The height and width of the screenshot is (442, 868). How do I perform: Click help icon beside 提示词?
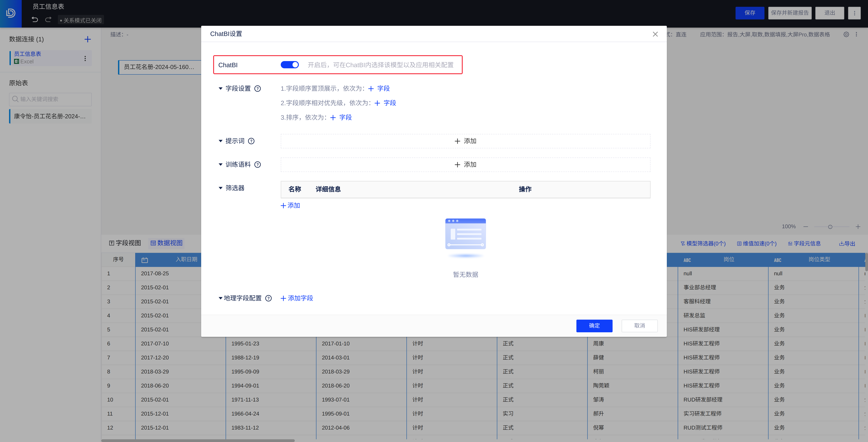click(251, 141)
